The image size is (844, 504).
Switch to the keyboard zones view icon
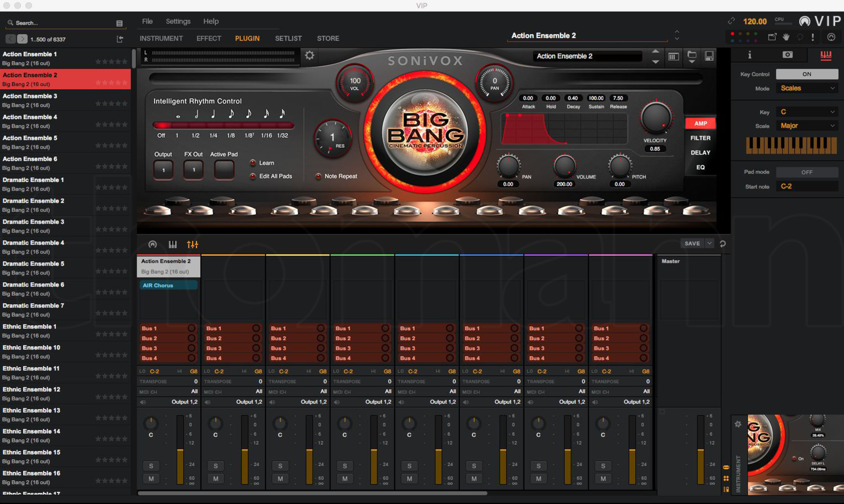pyautogui.click(x=173, y=244)
